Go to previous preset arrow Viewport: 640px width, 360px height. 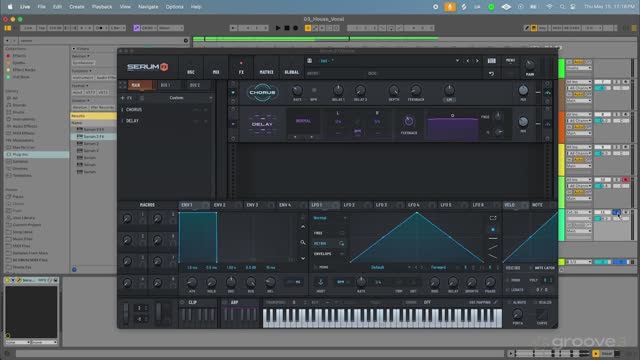[x=468, y=61]
